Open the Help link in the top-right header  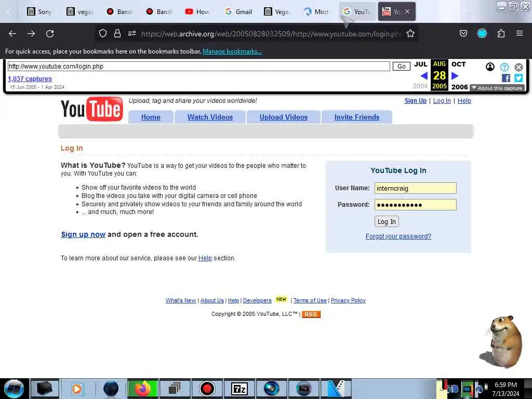(x=464, y=101)
